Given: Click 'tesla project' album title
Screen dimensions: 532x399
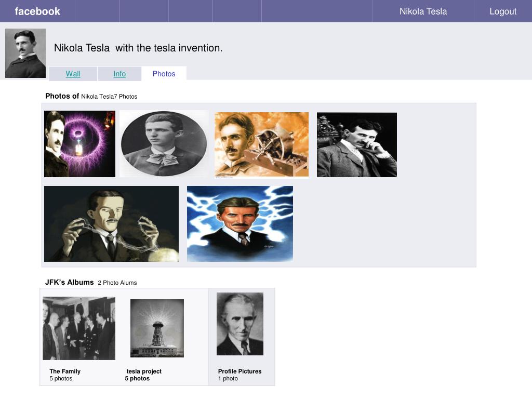Looking at the screenshot, I should pos(144,371).
